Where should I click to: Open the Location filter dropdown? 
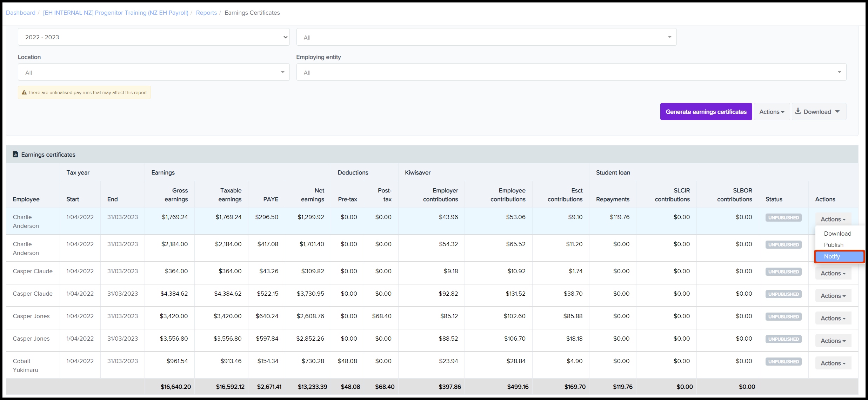coord(154,72)
